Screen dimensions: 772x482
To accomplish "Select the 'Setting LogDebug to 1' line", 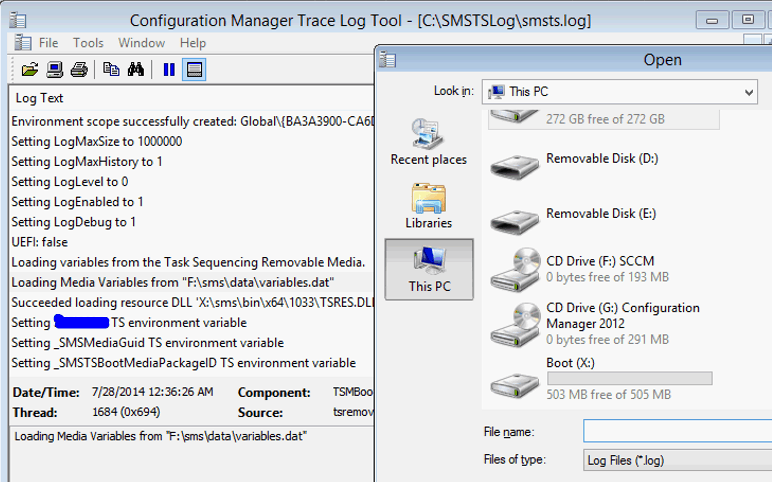I will (192, 222).
